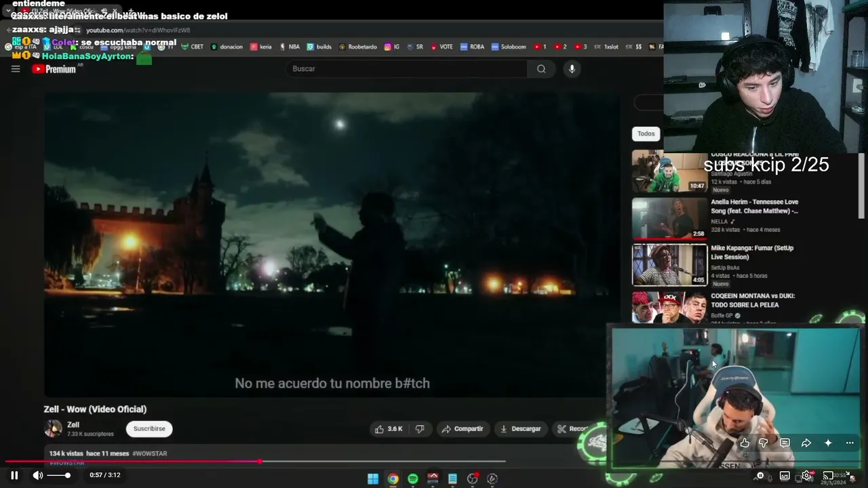Open the YouTube bookmark labeled 1
Image resolution: width=868 pixels, height=488 pixels.
[x=540, y=47]
